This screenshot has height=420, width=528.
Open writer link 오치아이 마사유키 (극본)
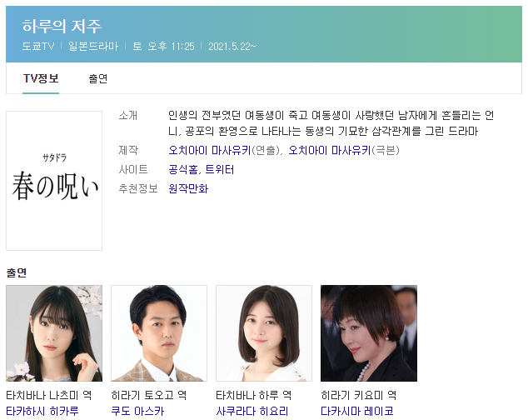pos(330,150)
